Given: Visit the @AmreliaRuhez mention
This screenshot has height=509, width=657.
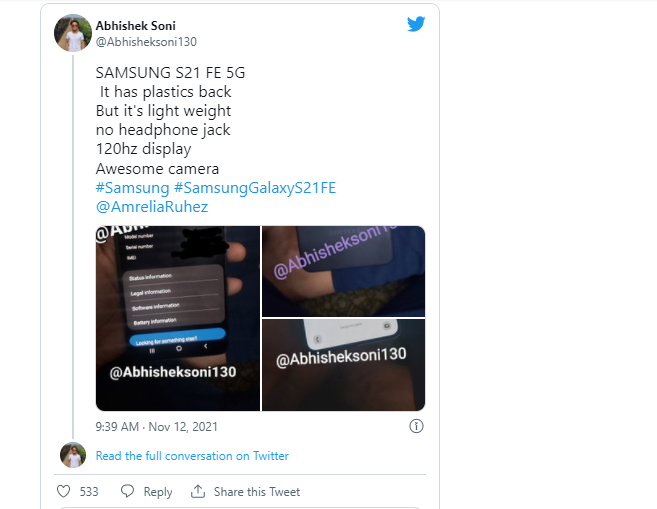Looking at the screenshot, I should (152, 207).
